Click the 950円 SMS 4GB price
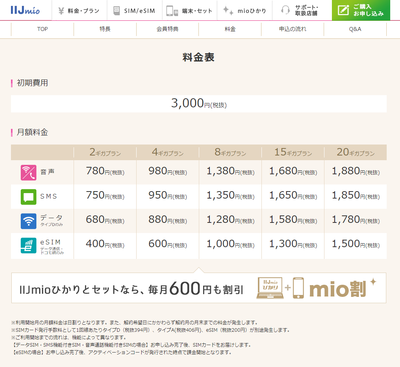This screenshot has height=367, width=400. coord(168,196)
